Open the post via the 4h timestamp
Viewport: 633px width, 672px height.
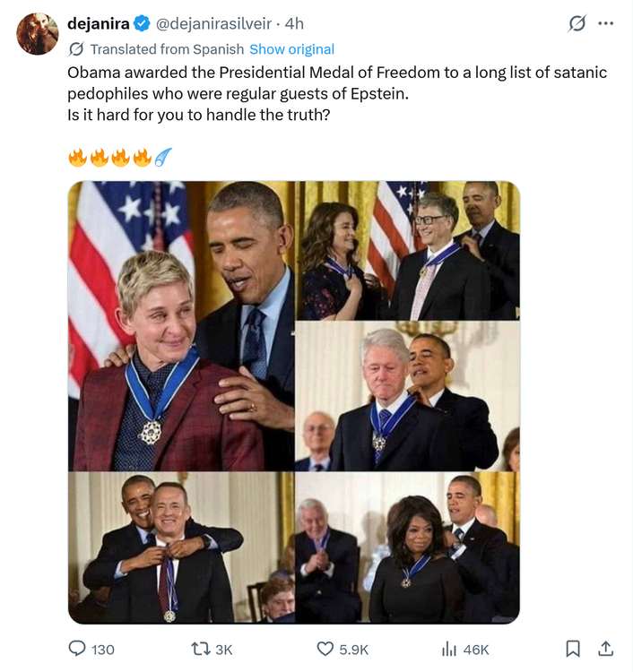294,23
